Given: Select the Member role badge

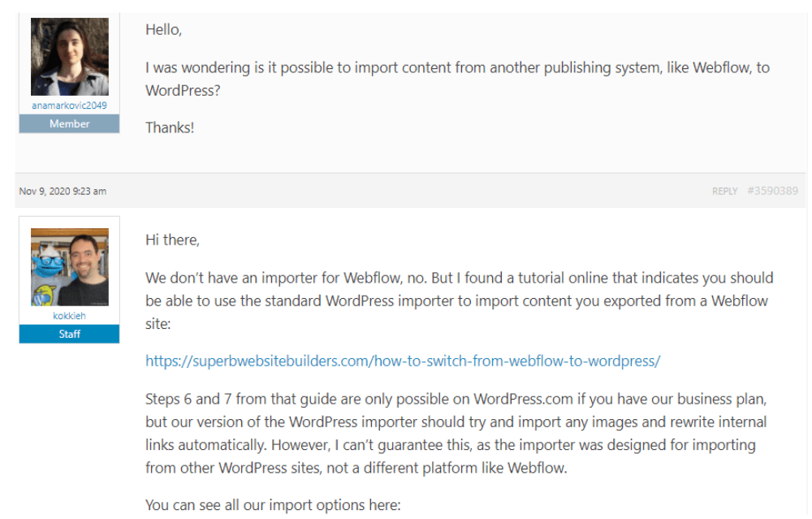Looking at the screenshot, I should pyautogui.click(x=69, y=123).
